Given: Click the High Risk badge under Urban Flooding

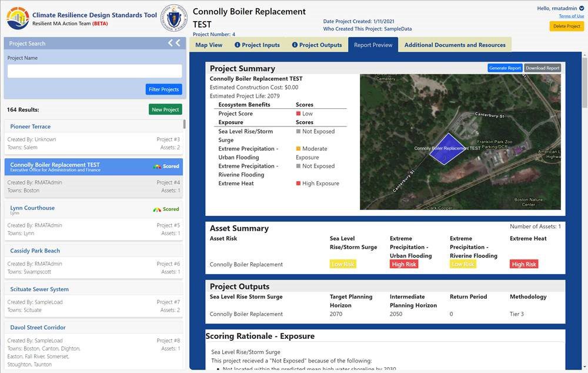Looking at the screenshot, I should click(404, 264).
